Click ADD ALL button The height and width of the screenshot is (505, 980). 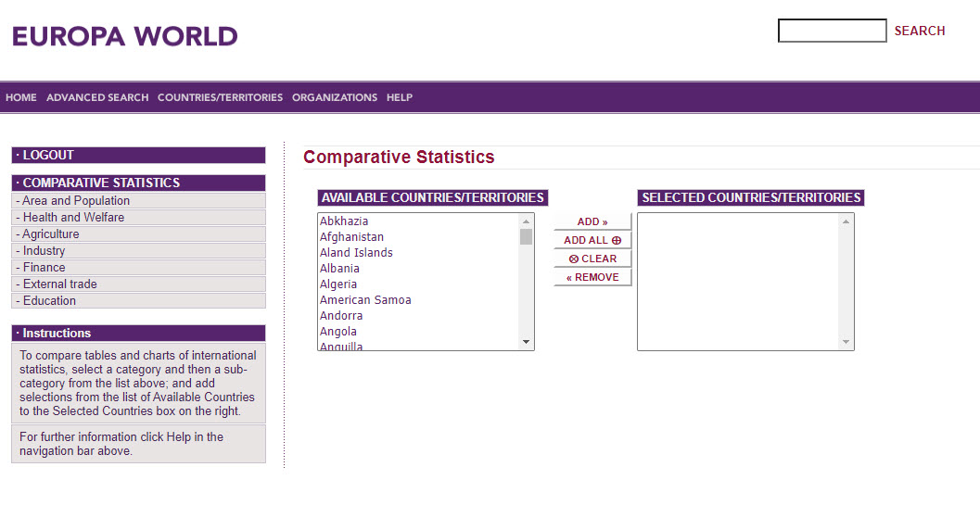coord(592,240)
